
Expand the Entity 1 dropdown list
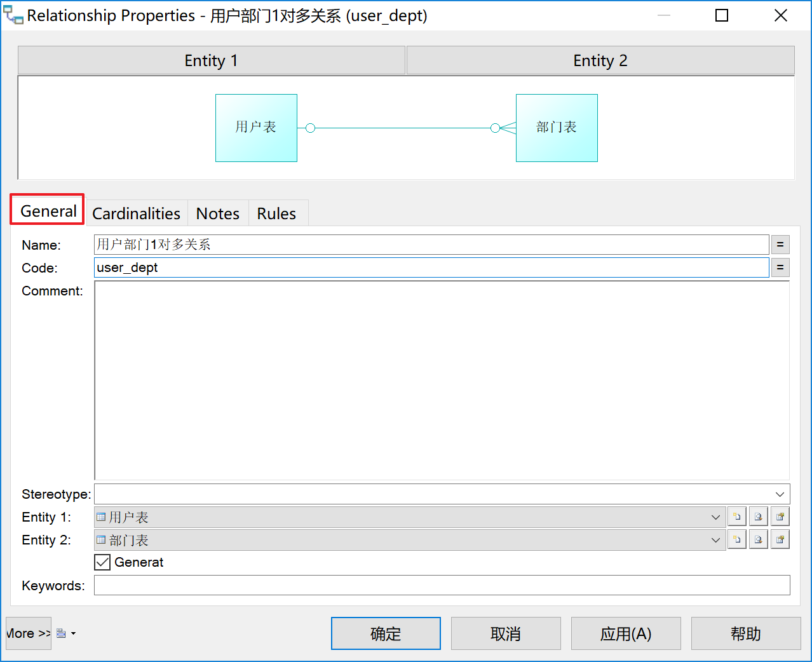[x=715, y=517]
